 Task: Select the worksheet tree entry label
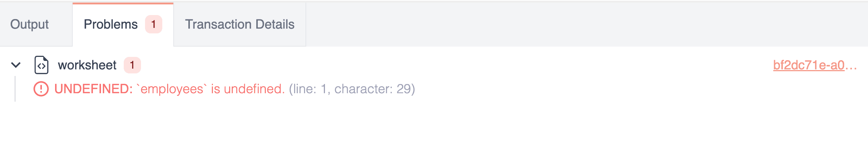87,65
